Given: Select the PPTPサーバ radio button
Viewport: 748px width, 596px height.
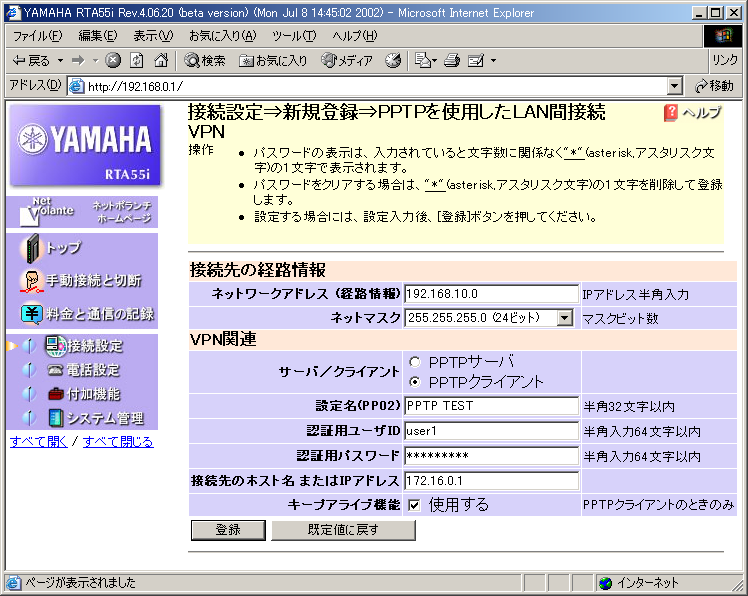Looking at the screenshot, I should [415, 361].
